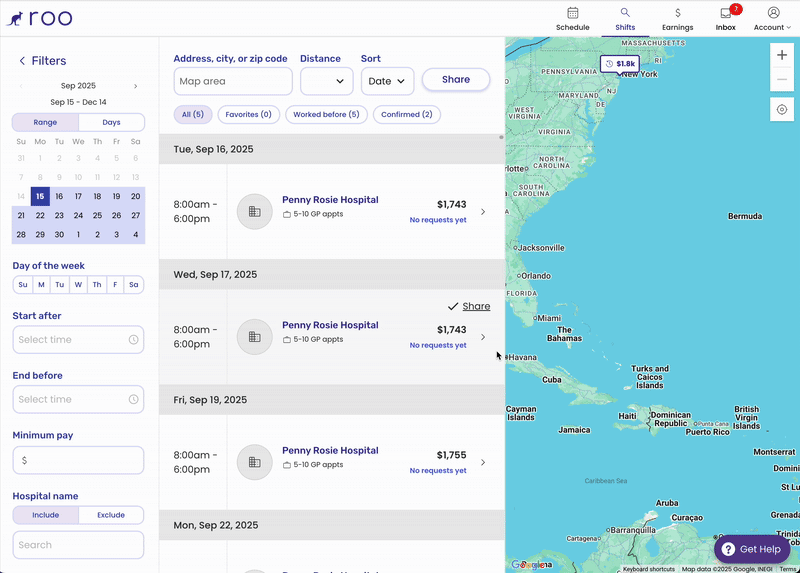Zoom out on the map
Image resolution: width=800 pixels, height=573 pixels.
(782, 80)
